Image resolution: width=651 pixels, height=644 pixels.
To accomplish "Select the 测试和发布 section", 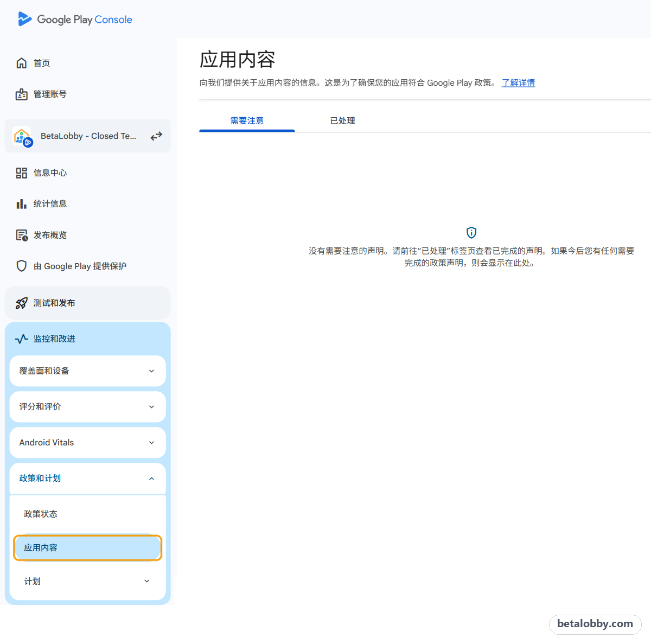I will pyautogui.click(x=88, y=303).
